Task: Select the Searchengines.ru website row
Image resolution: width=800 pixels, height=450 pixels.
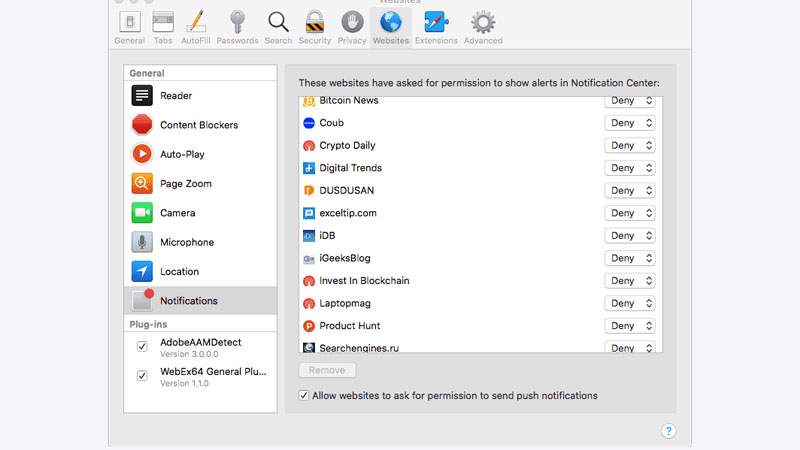Action: coord(480,346)
